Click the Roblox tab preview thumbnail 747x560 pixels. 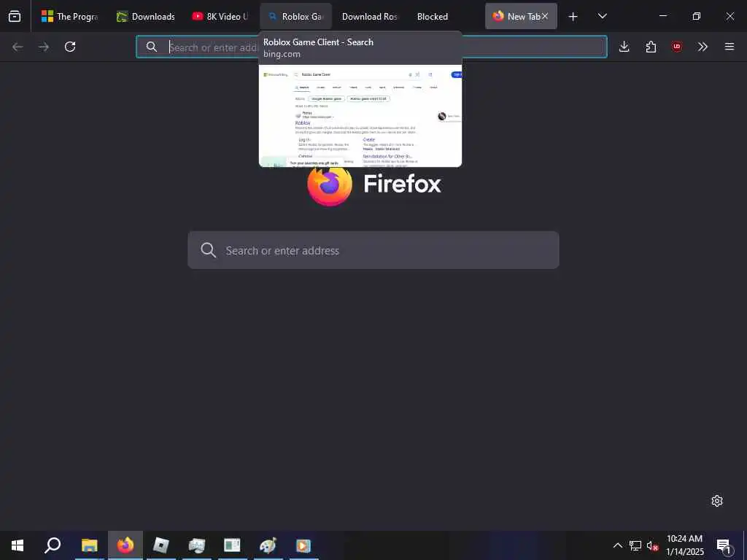pyautogui.click(x=360, y=116)
